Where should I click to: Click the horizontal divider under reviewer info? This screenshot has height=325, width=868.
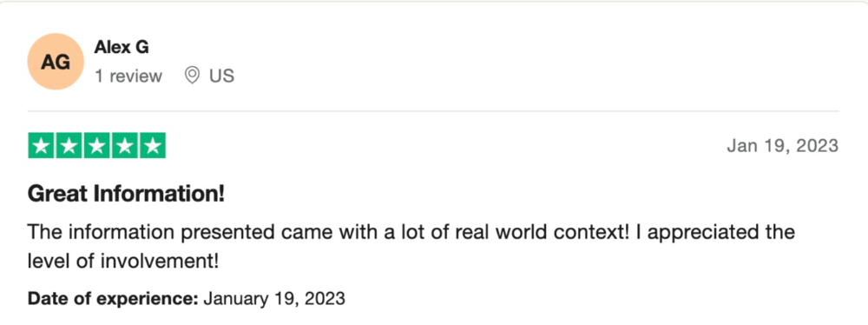(433, 111)
